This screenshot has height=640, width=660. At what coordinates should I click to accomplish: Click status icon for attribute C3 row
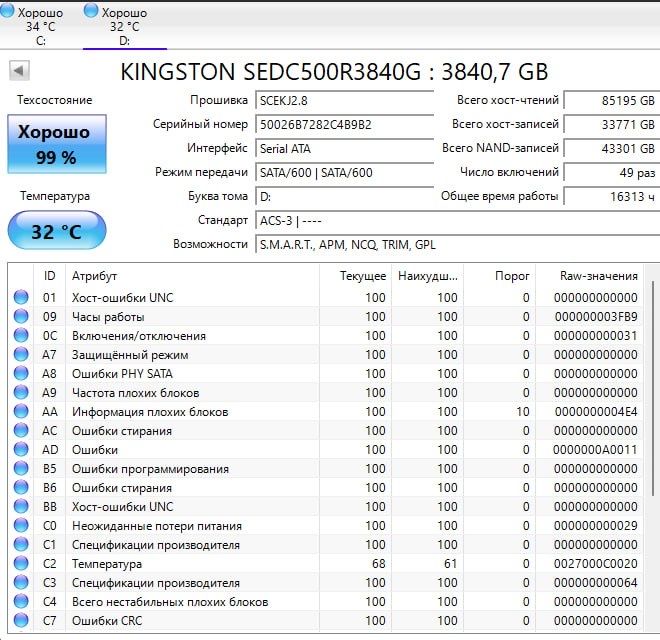21,582
